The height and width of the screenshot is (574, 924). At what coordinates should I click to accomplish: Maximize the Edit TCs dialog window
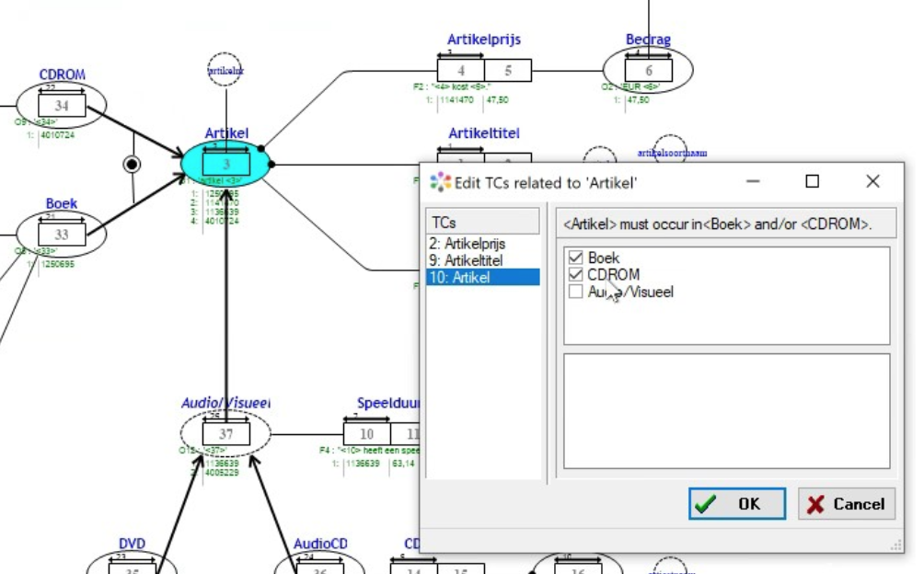tap(812, 181)
